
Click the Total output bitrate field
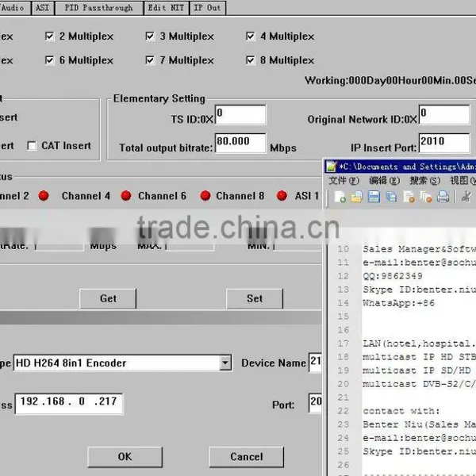pyautogui.click(x=240, y=143)
